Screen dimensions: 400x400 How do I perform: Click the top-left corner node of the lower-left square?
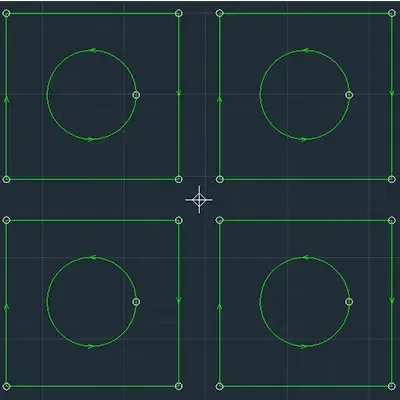coord(7,220)
